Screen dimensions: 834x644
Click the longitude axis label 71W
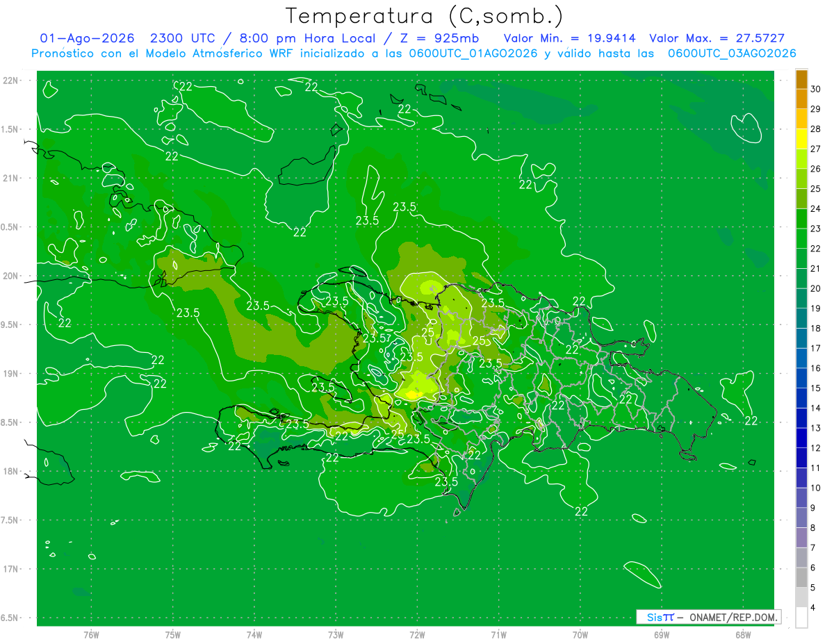coord(498,635)
